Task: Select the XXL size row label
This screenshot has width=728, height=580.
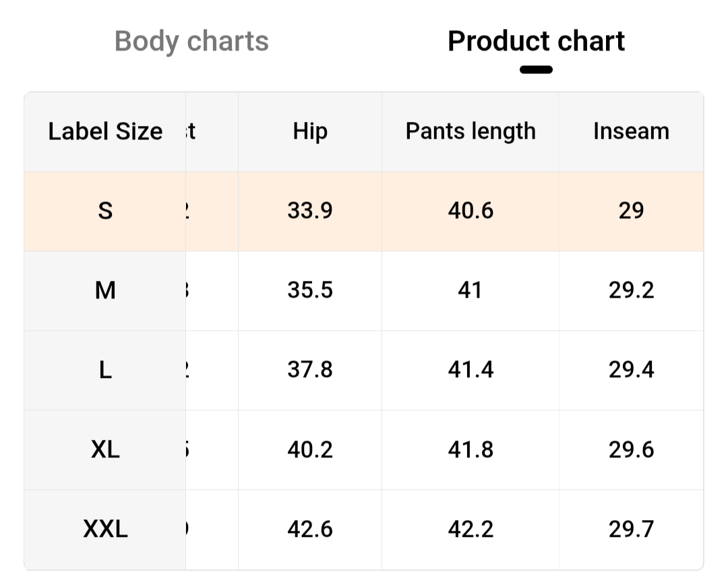Action: click(105, 529)
